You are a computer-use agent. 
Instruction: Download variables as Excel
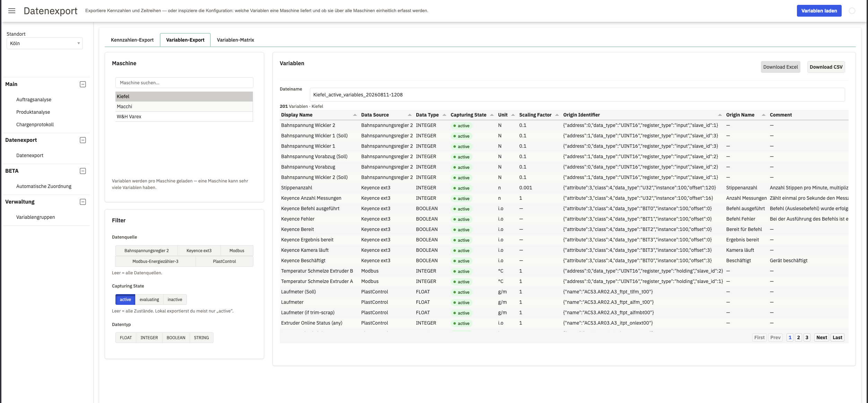[780, 67]
